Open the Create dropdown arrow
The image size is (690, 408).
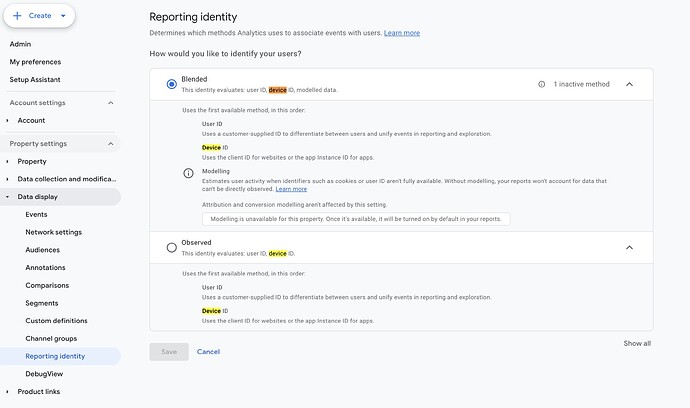pyautogui.click(x=63, y=16)
